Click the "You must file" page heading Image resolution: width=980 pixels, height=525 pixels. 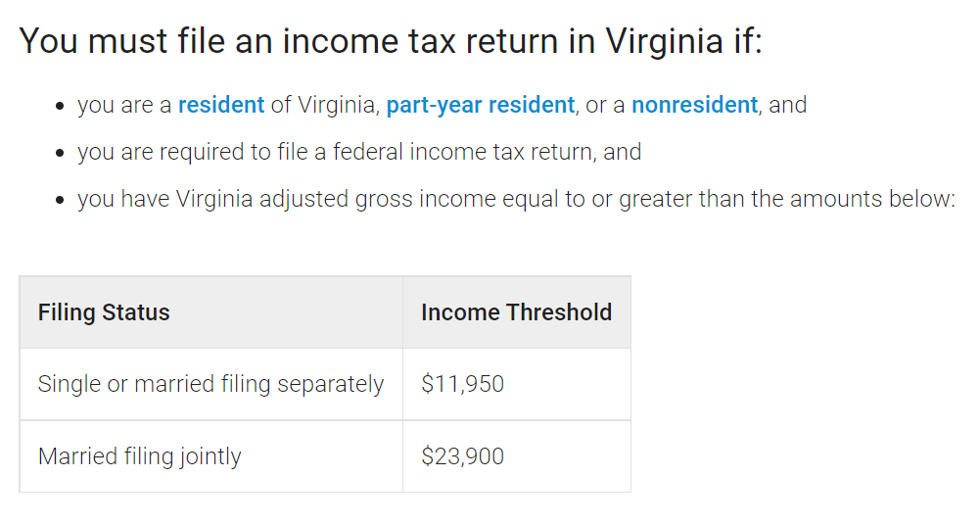pyautogui.click(x=390, y=41)
